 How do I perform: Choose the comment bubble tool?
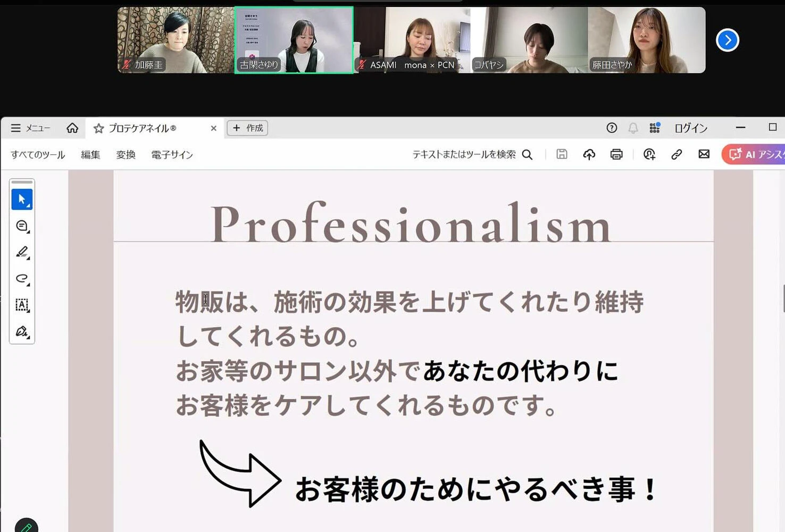point(22,226)
